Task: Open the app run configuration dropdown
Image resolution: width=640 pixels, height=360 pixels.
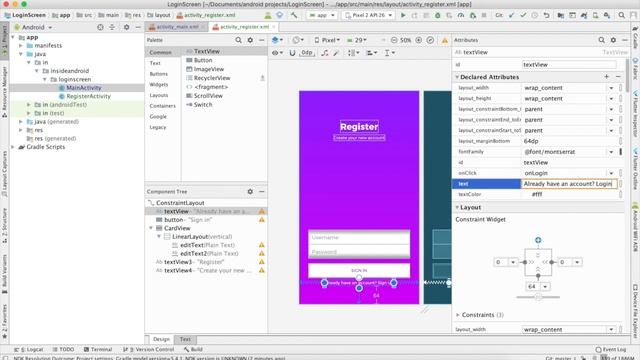Action: click(x=322, y=15)
